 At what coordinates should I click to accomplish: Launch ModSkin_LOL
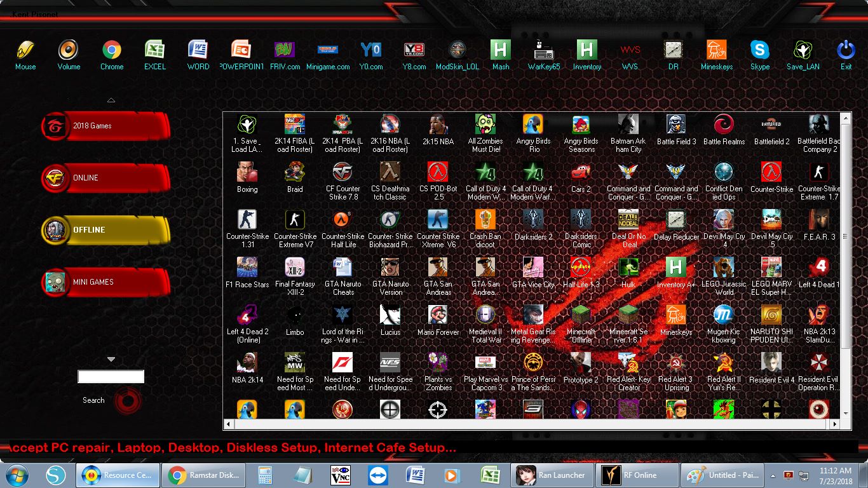pyautogui.click(x=458, y=55)
